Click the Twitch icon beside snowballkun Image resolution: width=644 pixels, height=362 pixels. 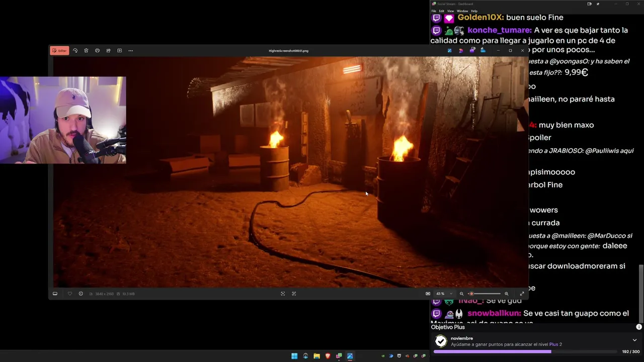coord(436,313)
